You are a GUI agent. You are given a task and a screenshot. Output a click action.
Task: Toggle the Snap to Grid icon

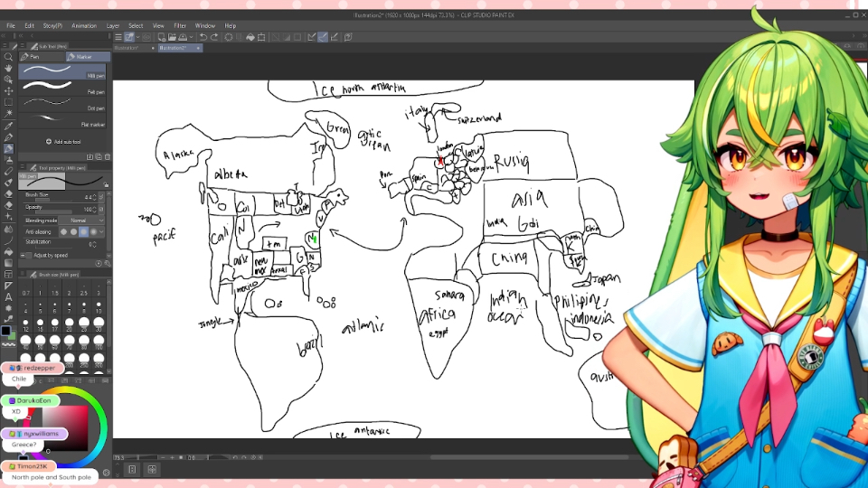pyautogui.click(x=334, y=37)
